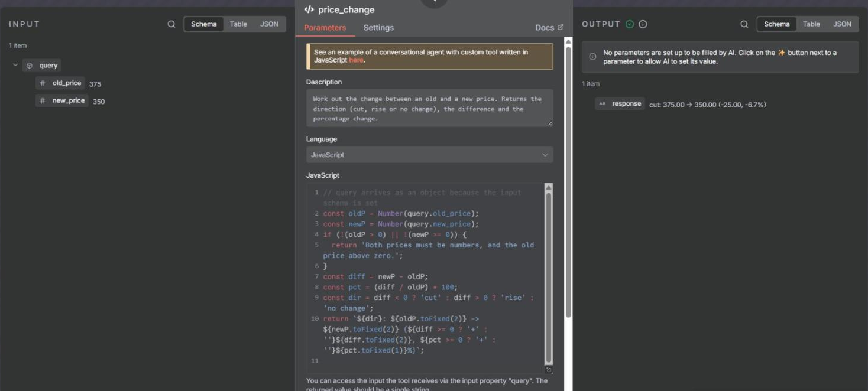Click the '1 item' count in OUTPUT panel

click(x=591, y=84)
